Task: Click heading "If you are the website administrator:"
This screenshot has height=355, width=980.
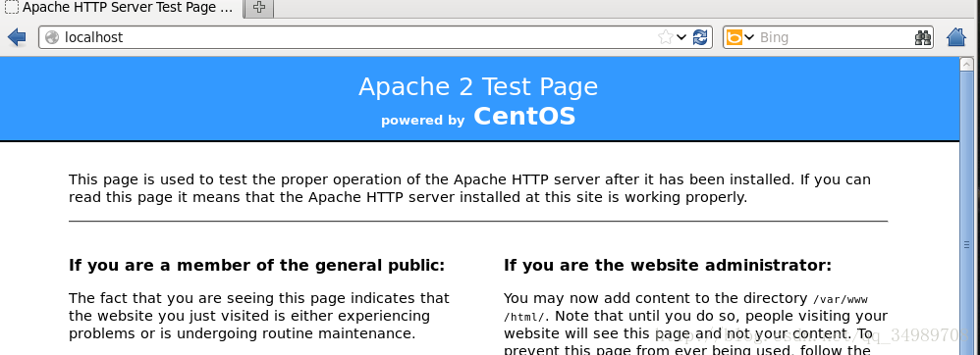Action: click(x=668, y=265)
